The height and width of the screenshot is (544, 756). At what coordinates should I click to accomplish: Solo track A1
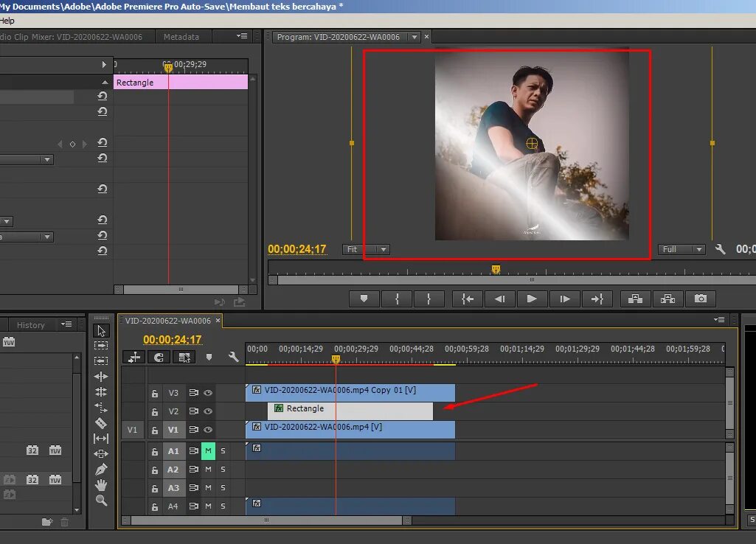pyautogui.click(x=223, y=451)
